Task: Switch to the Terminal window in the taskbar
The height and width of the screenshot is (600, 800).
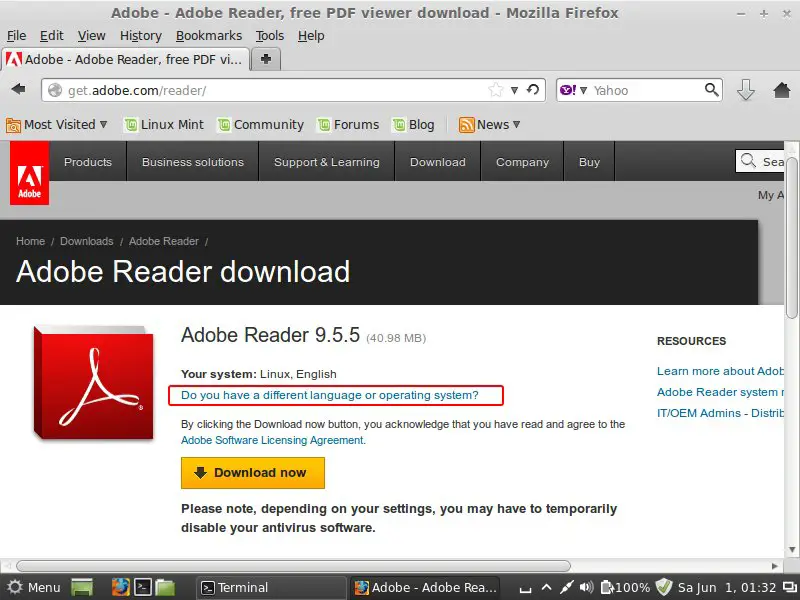Action: [x=271, y=588]
